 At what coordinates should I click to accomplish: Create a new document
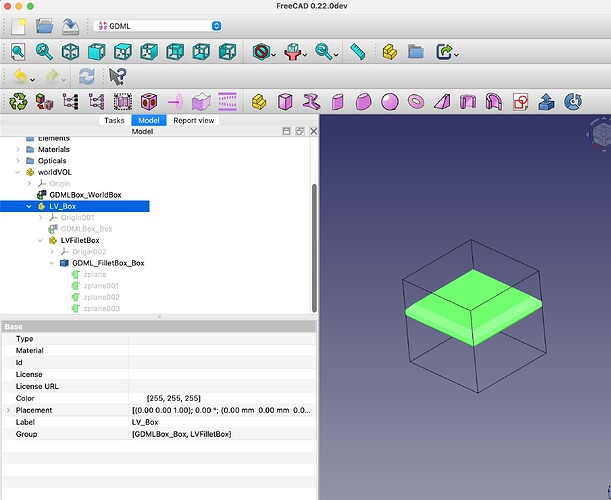pyautogui.click(x=18, y=26)
